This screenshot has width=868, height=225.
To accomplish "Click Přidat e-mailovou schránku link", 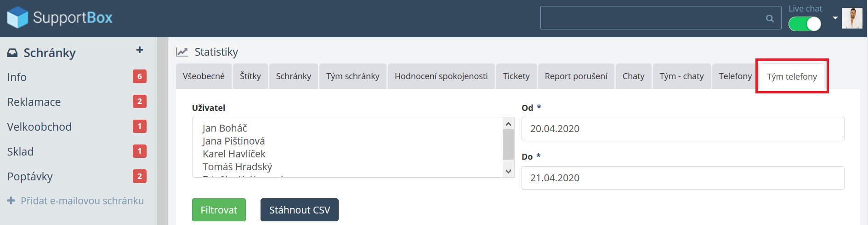I will (82, 201).
